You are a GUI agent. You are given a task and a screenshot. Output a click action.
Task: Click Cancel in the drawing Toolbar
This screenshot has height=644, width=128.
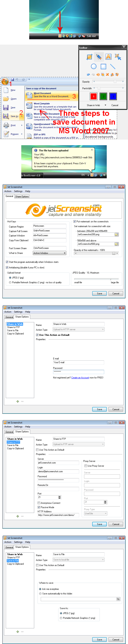click(x=115, y=105)
